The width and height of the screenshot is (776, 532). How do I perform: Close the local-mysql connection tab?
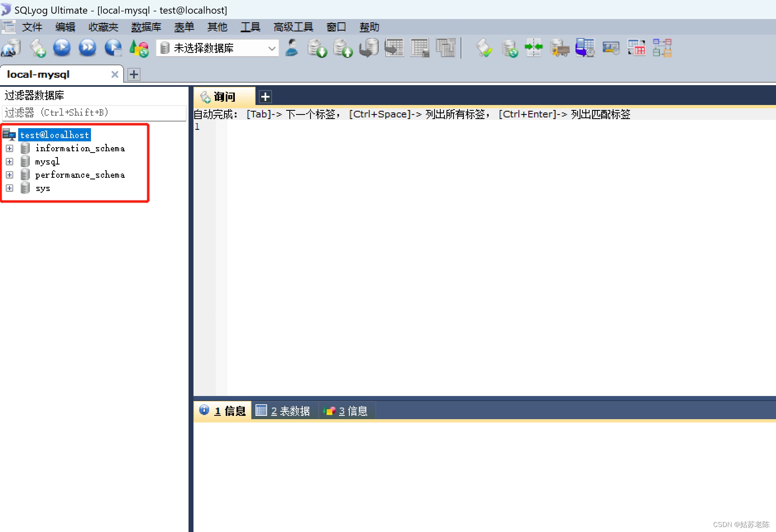pos(115,74)
